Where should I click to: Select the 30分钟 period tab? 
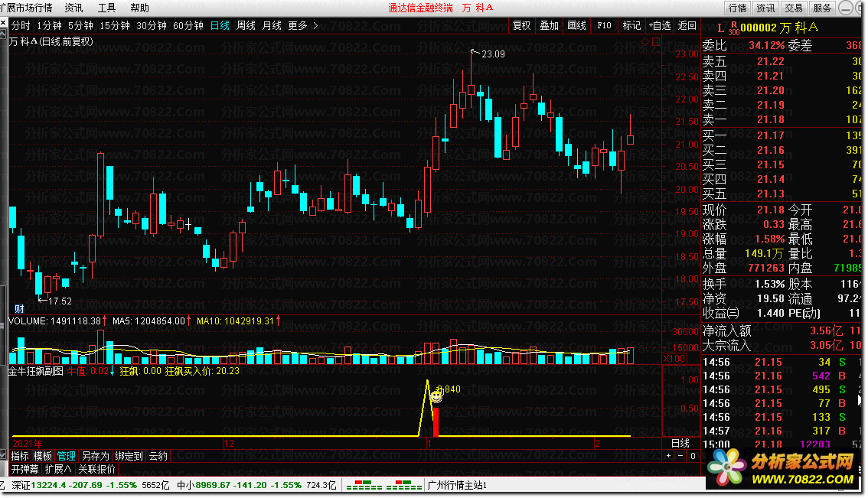151,25
